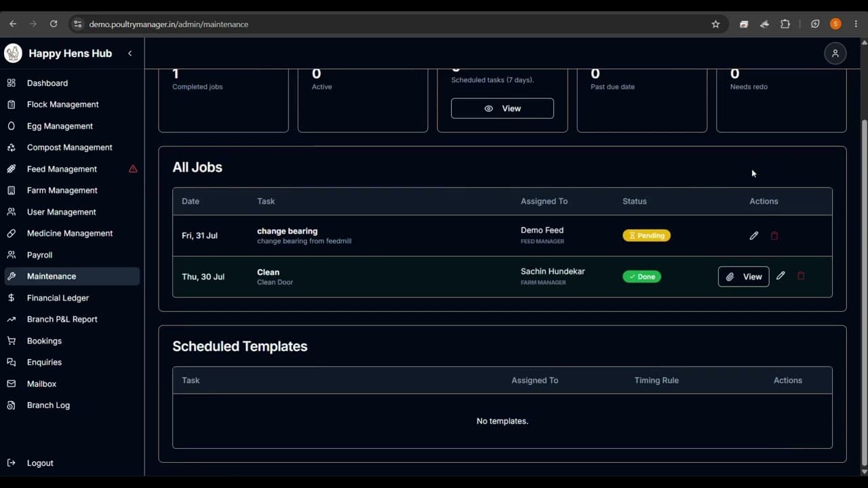Delete the change bearing job
The image size is (868, 488).
(774, 236)
